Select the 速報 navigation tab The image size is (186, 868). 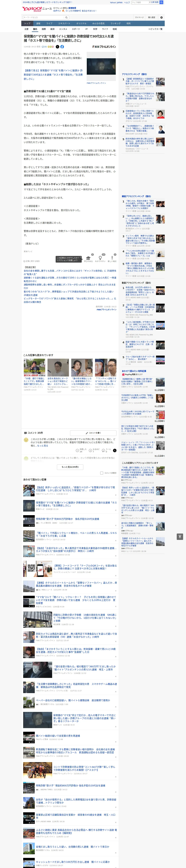pos(38,24)
